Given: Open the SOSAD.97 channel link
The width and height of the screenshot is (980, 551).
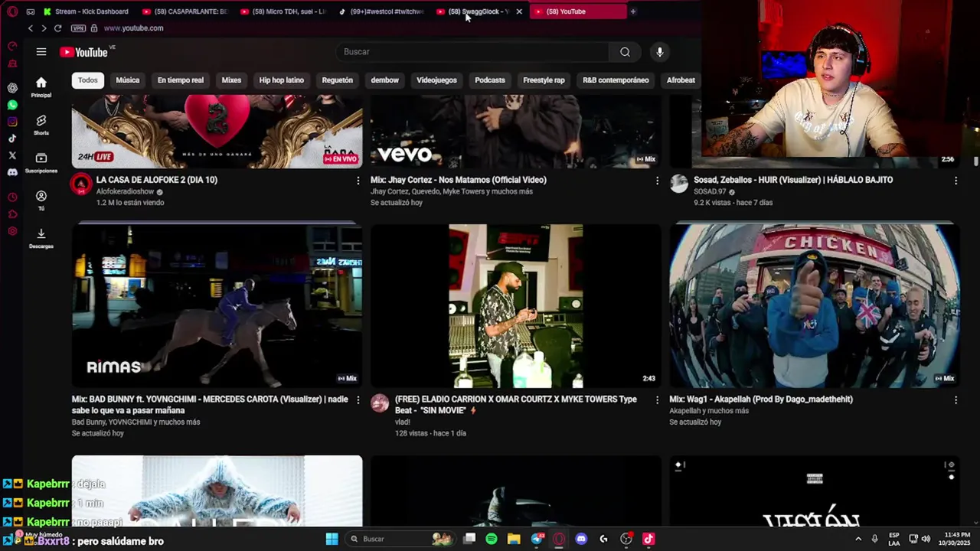Looking at the screenshot, I should pyautogui.click(x=710, y=192).
